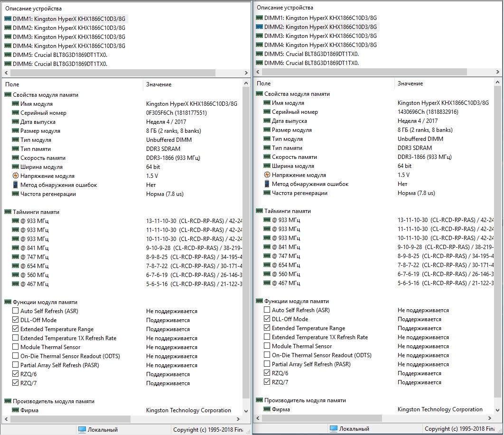Click error detection method icon in left window
This screenshot has width=504, height=435.
(x=16, y=185)
